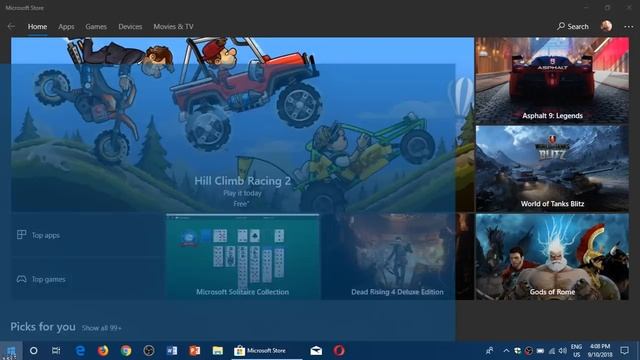Open the Top apps link
This screenshot has height=360, width=640.
[x=87, y=235]
